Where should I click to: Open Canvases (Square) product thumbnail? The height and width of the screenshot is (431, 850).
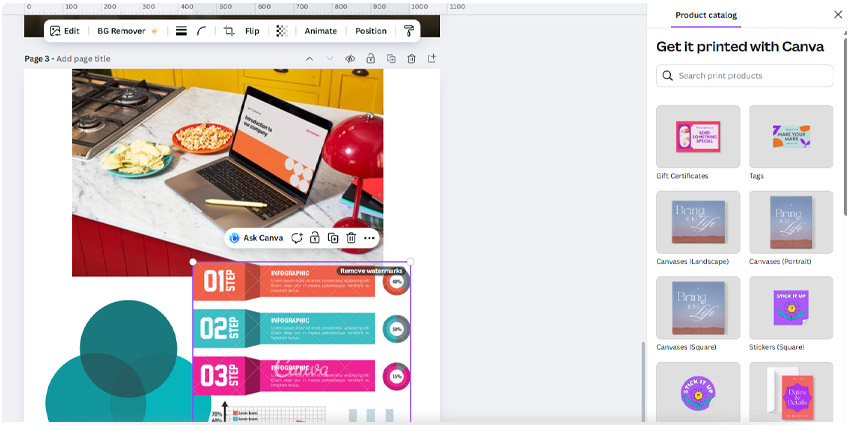[698, 307]
